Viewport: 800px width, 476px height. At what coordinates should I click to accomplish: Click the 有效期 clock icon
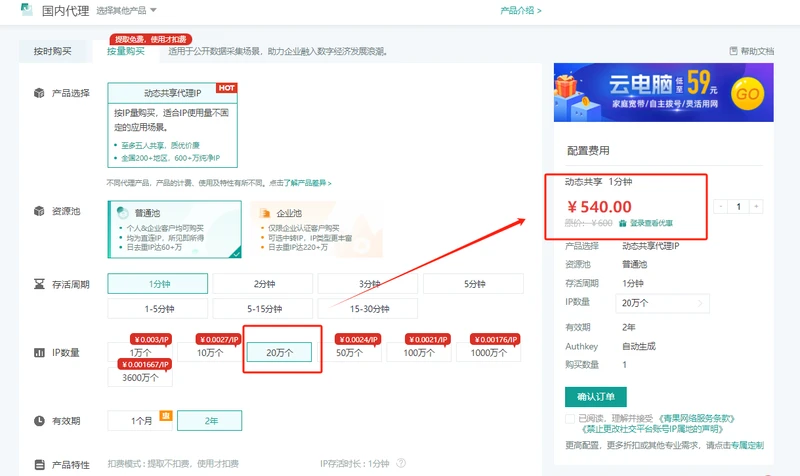pos(39,421)
